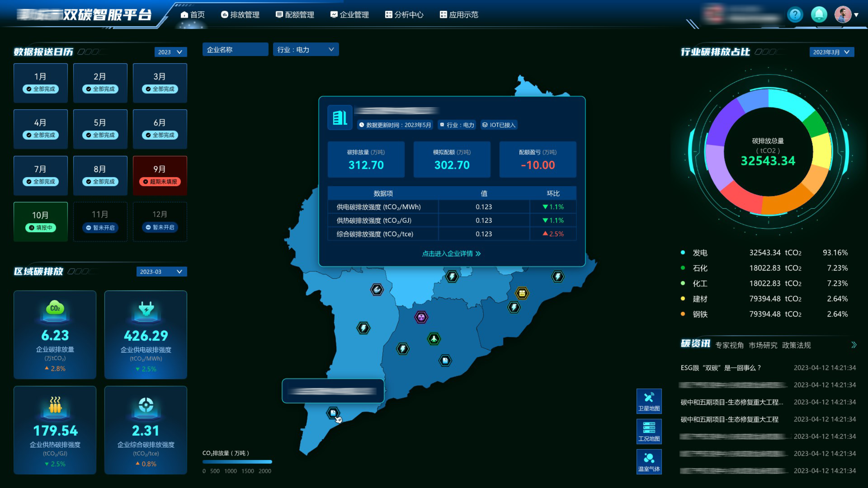Switch to the 市场研究 tab

[x=763, y=345]
